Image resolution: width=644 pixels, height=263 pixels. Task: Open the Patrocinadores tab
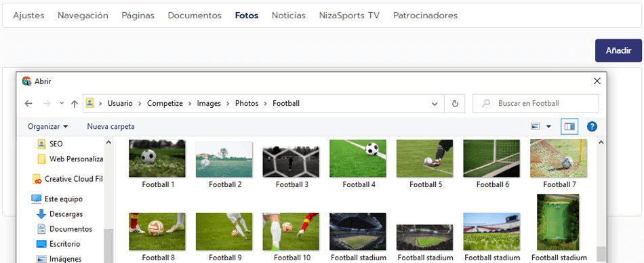pyautogui.click(x=425, y=16)
